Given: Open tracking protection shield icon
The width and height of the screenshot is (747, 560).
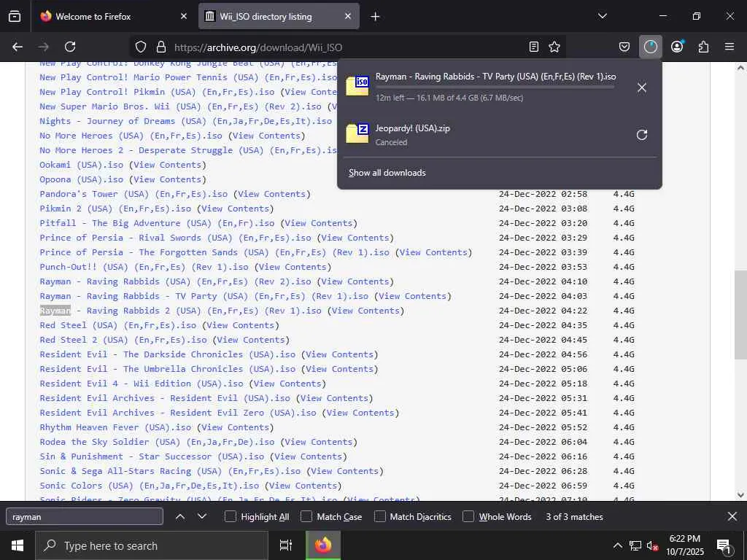Looking at the screenshot, I should [x=141, y=47].
